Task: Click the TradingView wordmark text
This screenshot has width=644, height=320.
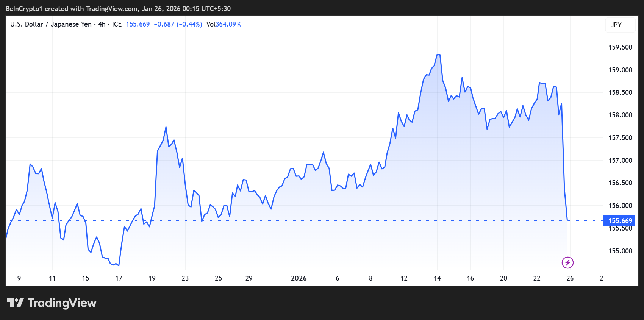Action: 62,303
